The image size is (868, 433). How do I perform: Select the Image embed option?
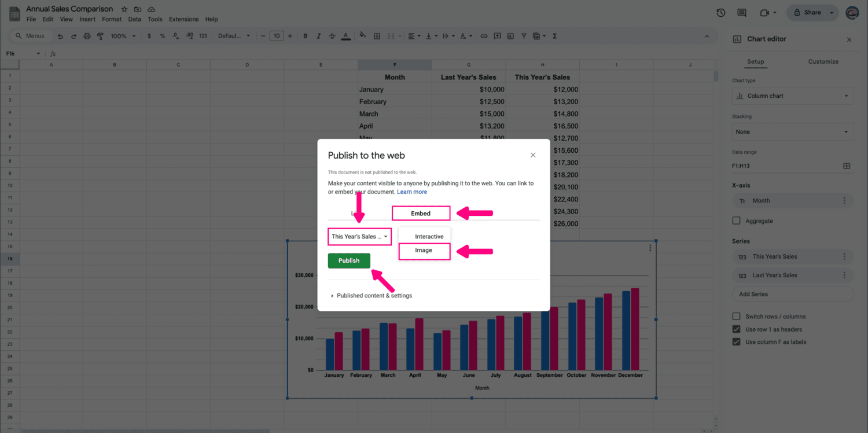coord(424,251)
